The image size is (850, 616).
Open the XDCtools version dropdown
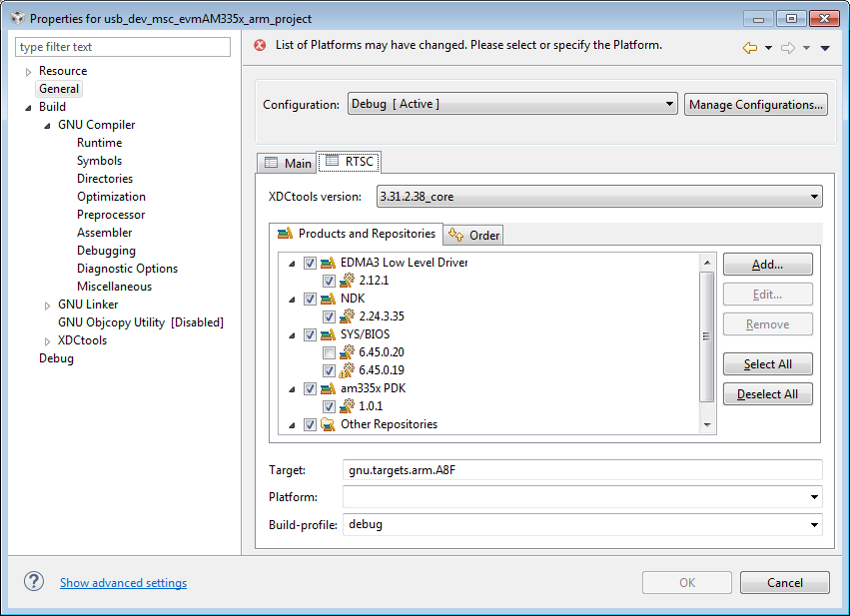point(599,196)
